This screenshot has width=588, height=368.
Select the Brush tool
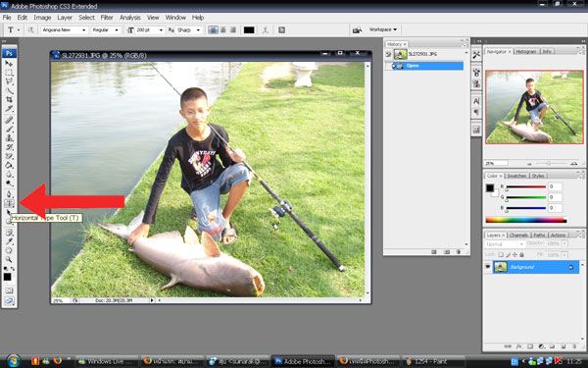(9, 129)
